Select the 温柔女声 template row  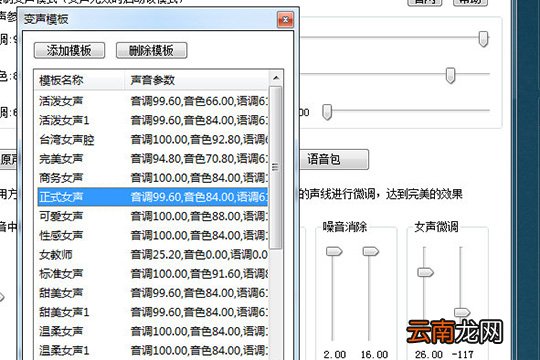(152, 331)
